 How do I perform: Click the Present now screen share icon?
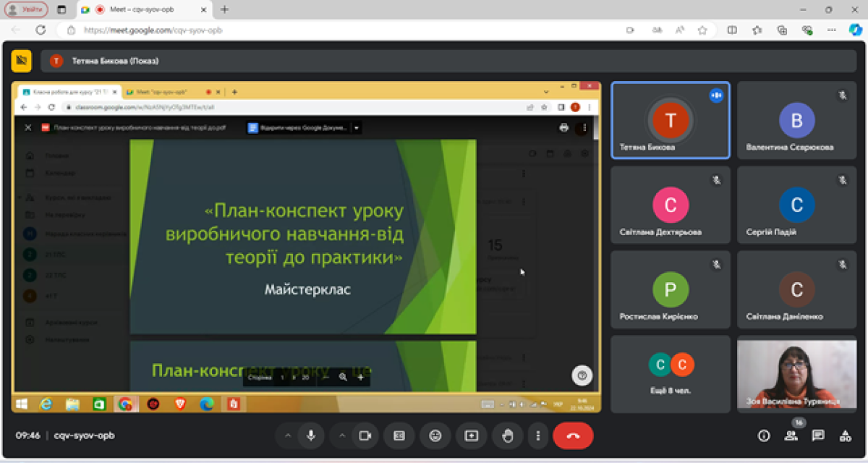(472, 436)
